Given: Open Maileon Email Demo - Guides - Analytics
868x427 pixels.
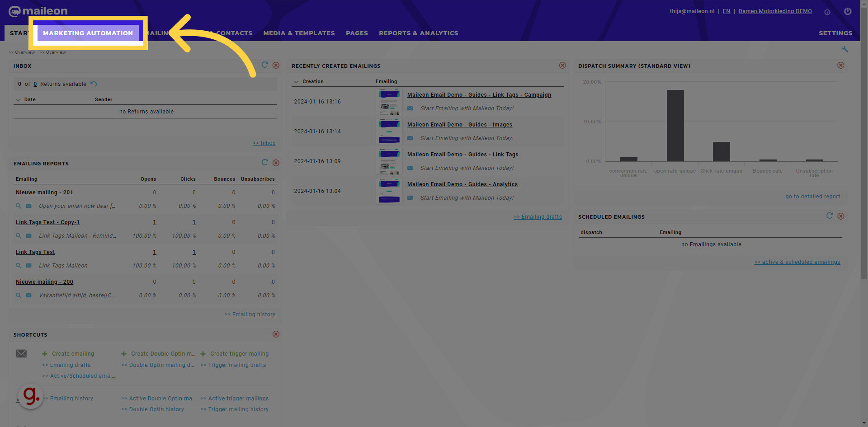Looking at the screenshot, I should tap(462, 184).
